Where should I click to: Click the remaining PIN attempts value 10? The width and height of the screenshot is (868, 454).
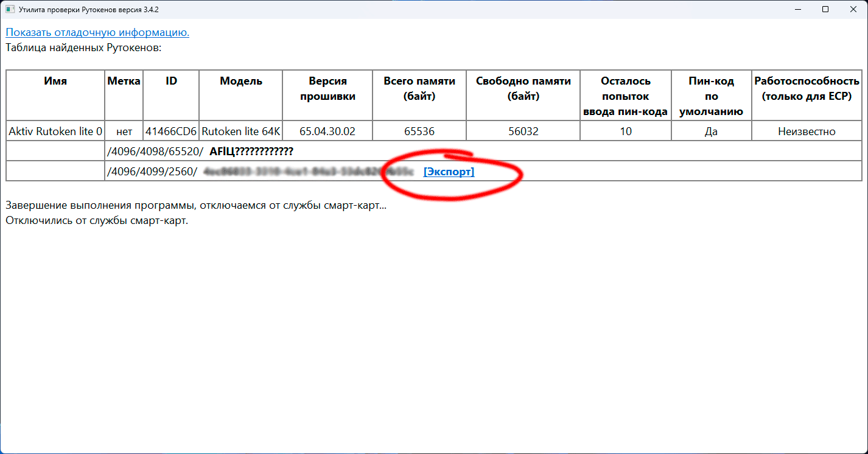[x=626, y=131]
